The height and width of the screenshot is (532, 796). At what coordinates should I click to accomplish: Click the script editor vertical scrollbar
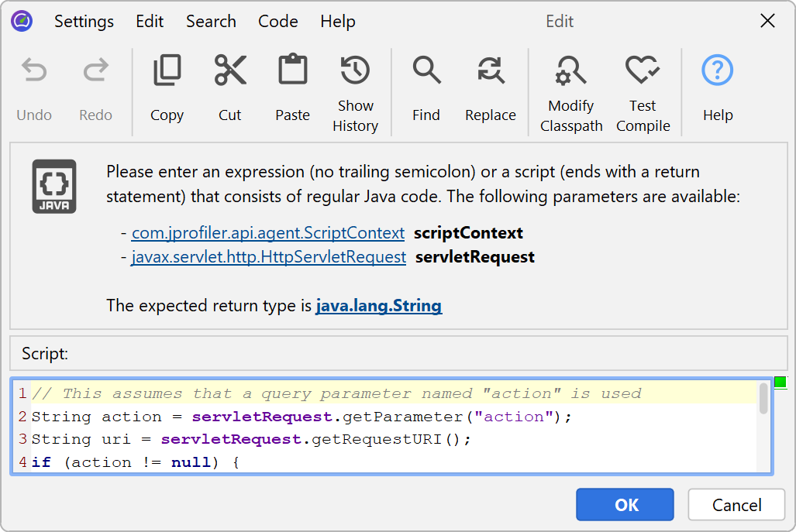(763, 400)
